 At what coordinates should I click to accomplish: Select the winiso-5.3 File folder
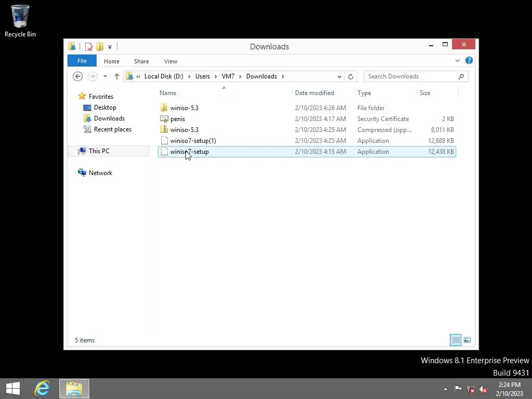tap(307, 108)
